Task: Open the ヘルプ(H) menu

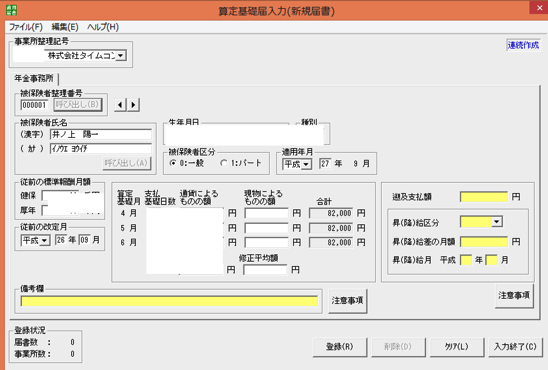Action: pyautogui.click(x=103, y=27)
